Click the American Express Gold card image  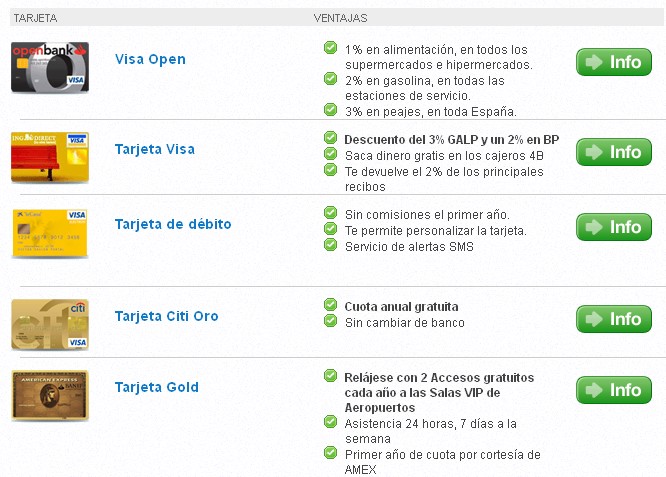click(x=50, y=395)
